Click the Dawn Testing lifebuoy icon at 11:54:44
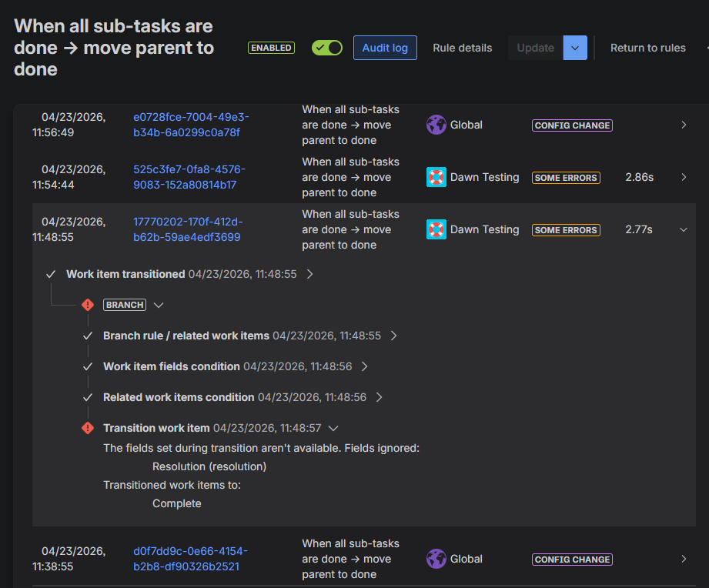Viewport: 709px width, 588px height. [436, 177]
